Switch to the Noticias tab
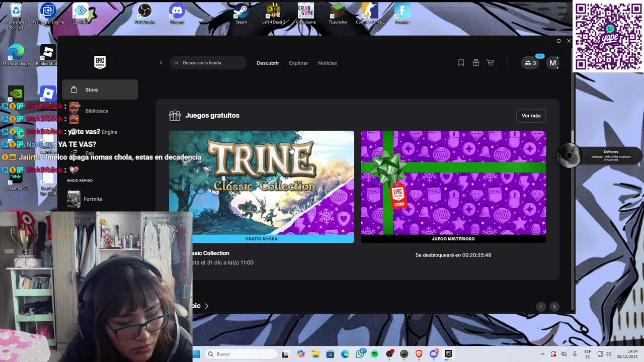The image size is (644, 362). coord(328,63)
